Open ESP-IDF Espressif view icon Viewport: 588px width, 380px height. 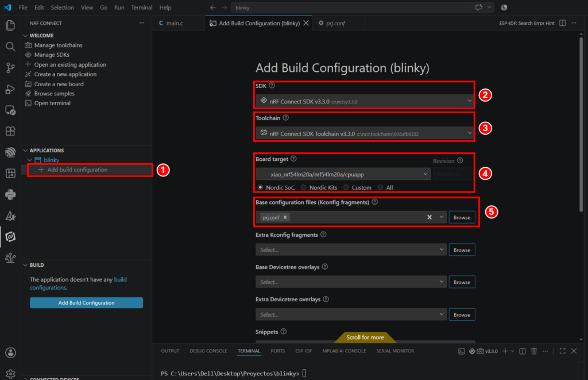[x=10, y=152]
